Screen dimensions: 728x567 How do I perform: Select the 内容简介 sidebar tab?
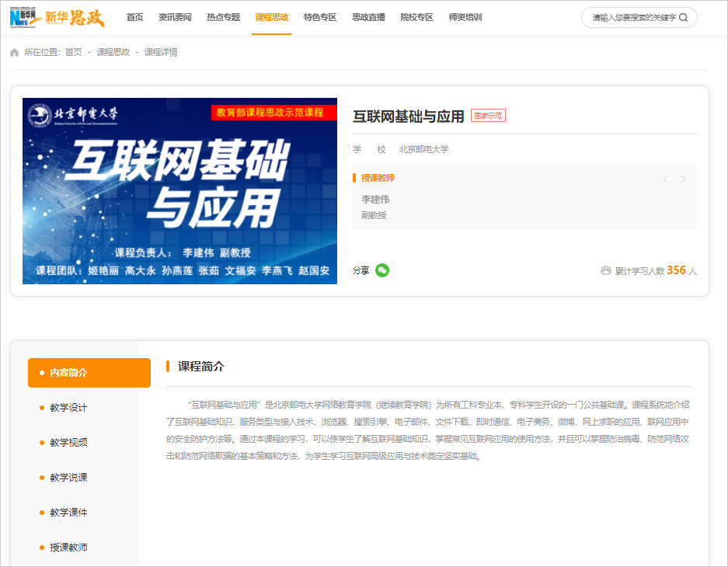click(89, 373)
